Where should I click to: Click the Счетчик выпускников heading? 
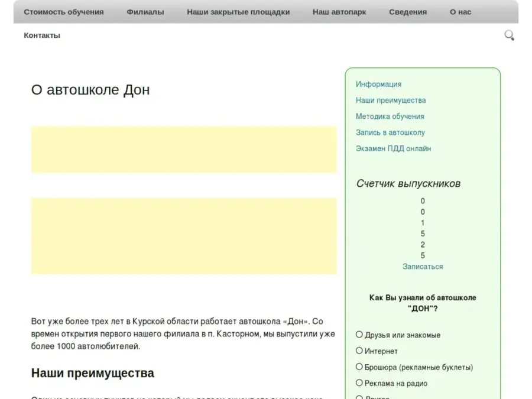coord(408,184)
